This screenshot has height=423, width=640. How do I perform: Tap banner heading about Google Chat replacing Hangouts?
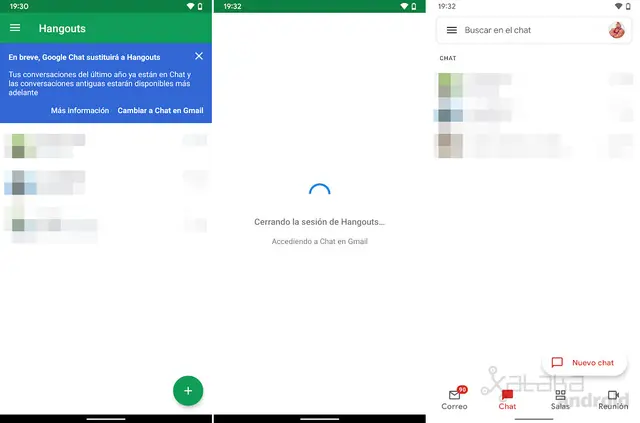[84, 57]
